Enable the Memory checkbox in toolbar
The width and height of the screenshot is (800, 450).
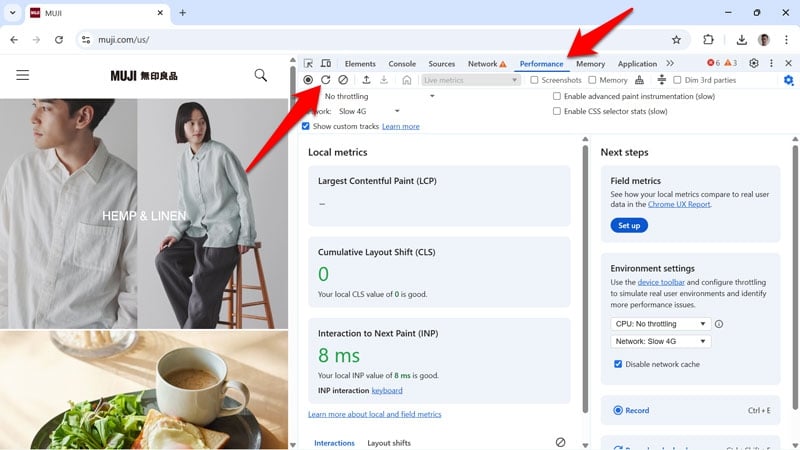point(592,80)
